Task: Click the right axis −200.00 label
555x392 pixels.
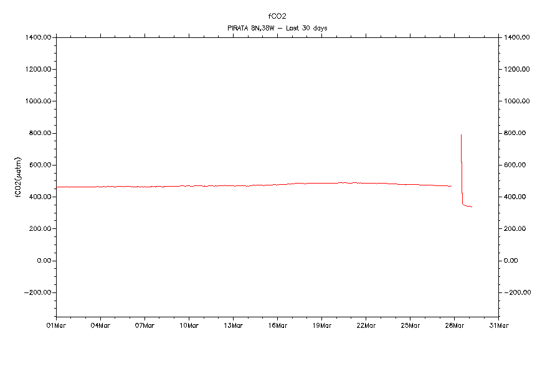Action: tap(518, 292)
